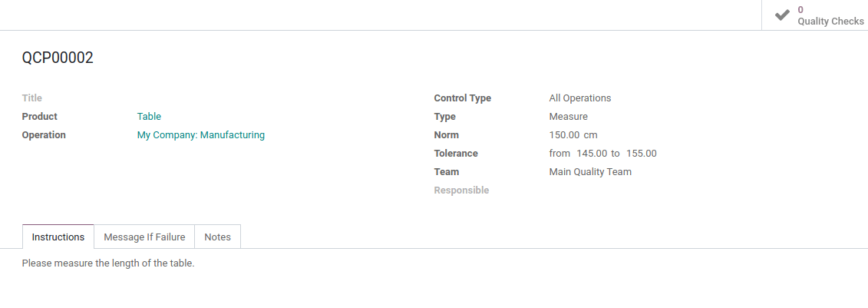The height and width of the screenshot is (308, 868).
Task: Open My Company: Manufacturing operation link
Action: pyautogui.click(x=201, y=134)
